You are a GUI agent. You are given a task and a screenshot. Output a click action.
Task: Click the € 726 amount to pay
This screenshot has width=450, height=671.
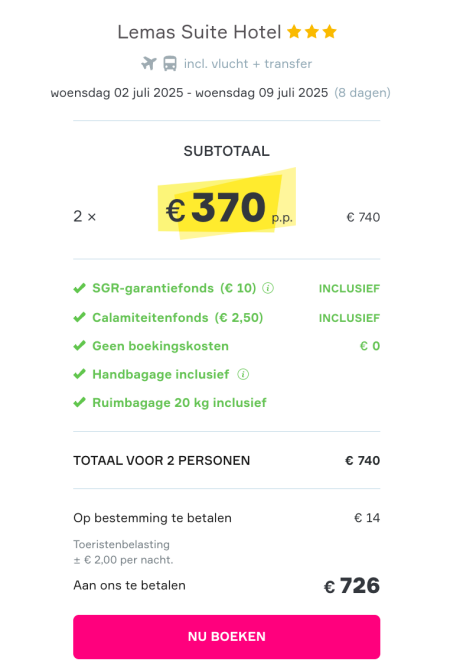tap(352, 585)
